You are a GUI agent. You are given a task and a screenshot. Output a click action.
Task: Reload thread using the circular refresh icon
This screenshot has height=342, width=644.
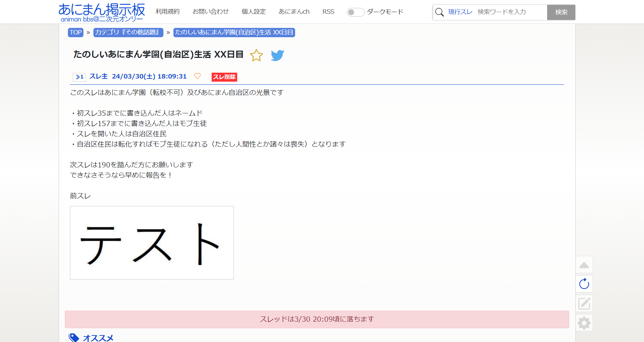(584, 284)
